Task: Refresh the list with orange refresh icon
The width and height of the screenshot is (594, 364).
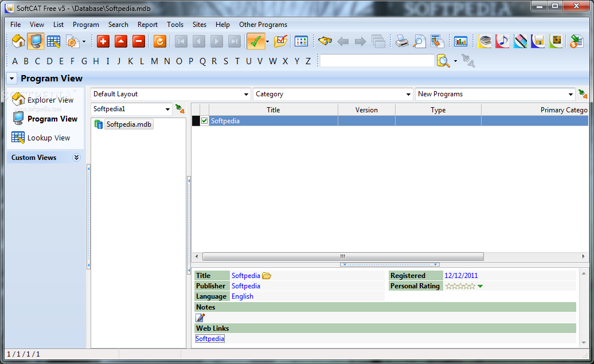Action: pos(160,41)
